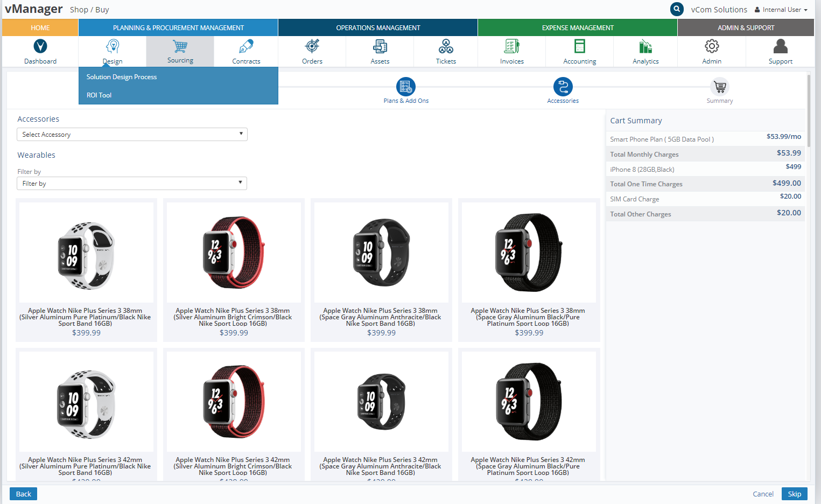Click vCom Solutions company name
The image size is (821, 504).
(x=719, y=10)
